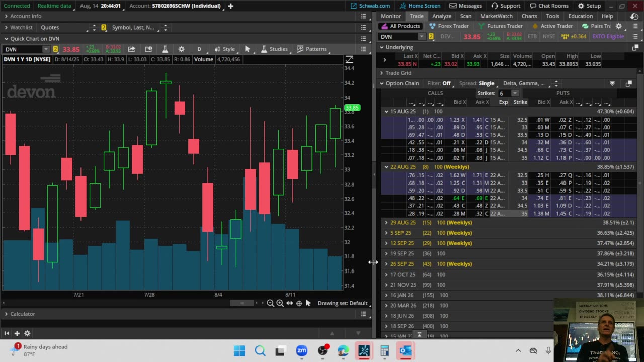Collapse Quick Chart on DVN panel

[x=6, y=38]
